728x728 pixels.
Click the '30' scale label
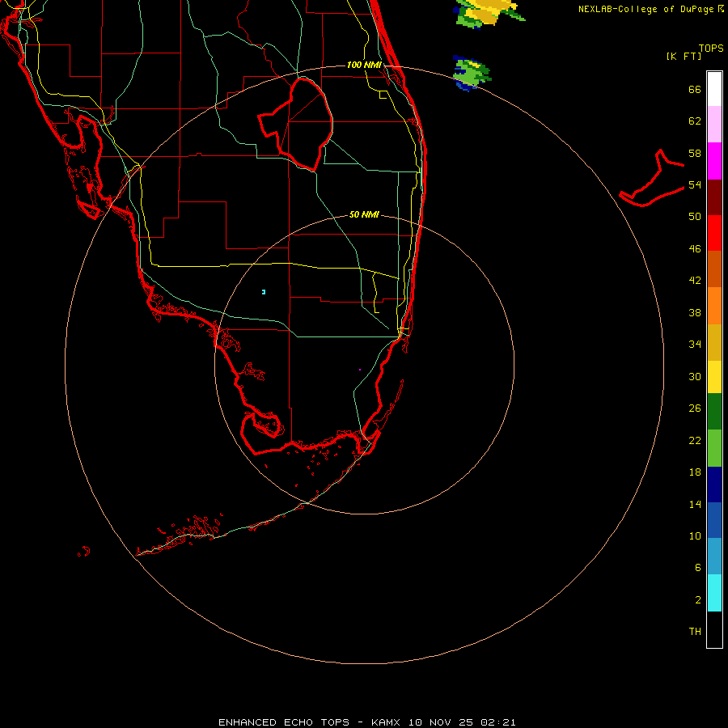(x=695, y=376)
